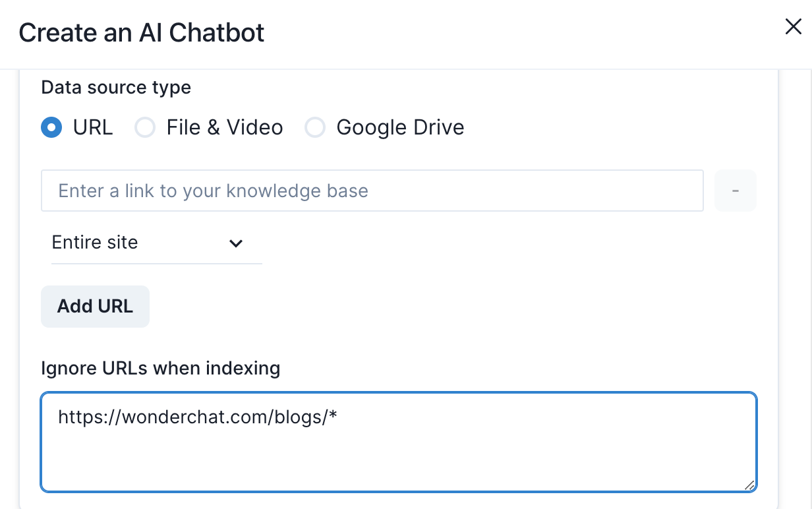Close the Create an AI Chatbot dialog

(x=792, y=27)
